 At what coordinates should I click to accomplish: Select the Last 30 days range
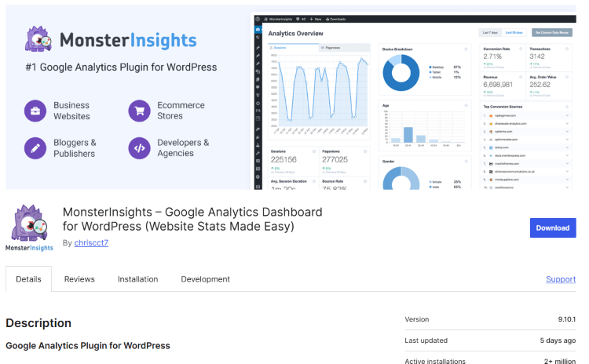coord(514,33)
